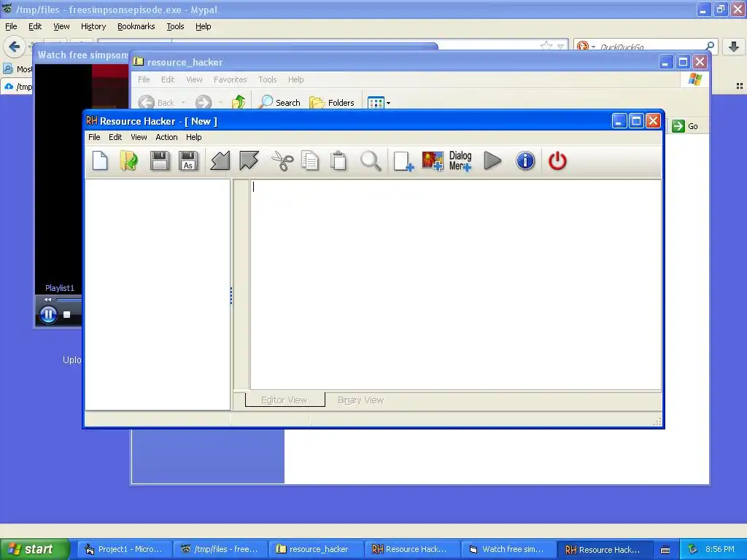Click inside the script editor text area
Screen dimensions: 747x560
tap(455, 285)
